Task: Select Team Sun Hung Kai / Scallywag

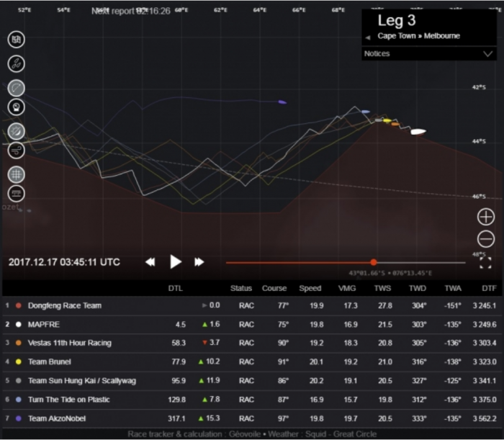Action: 82,381
